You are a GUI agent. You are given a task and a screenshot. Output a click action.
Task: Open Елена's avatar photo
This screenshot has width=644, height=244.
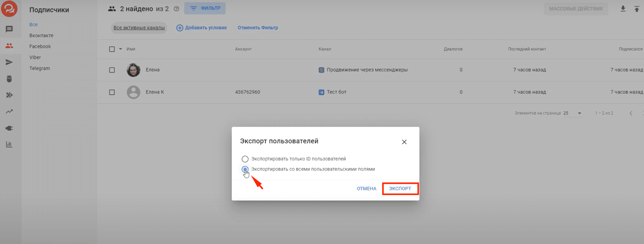click(x=134, y=70)
